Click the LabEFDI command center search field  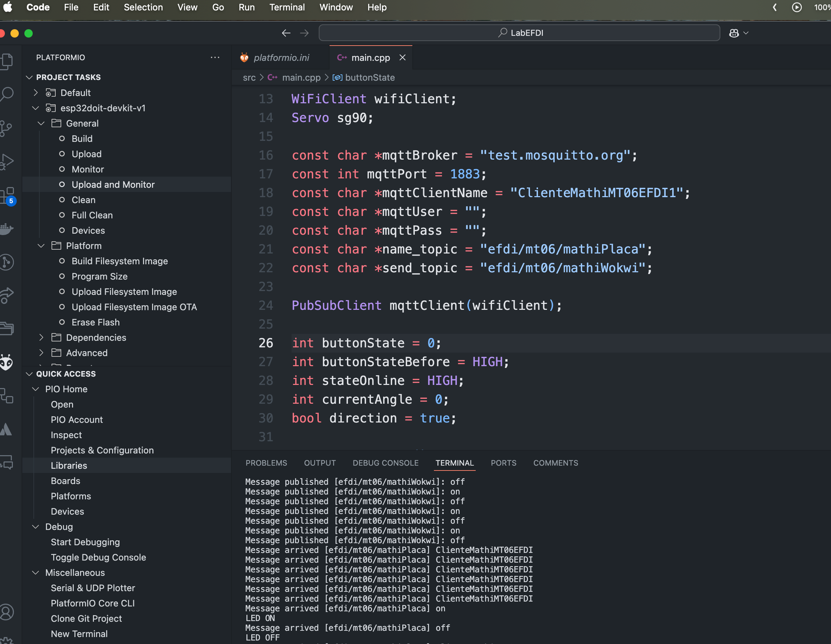(x=519, y=33)
